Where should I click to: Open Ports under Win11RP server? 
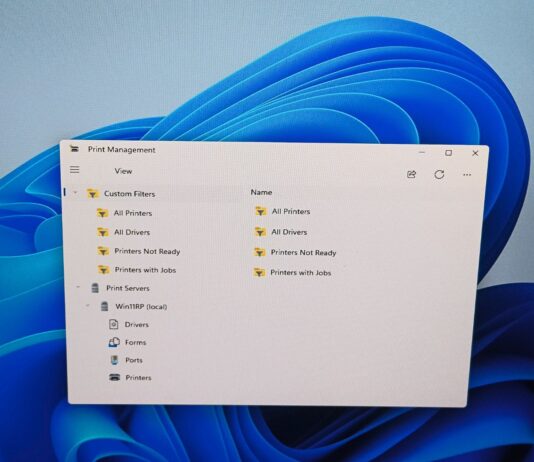click(x=134, y=360)
